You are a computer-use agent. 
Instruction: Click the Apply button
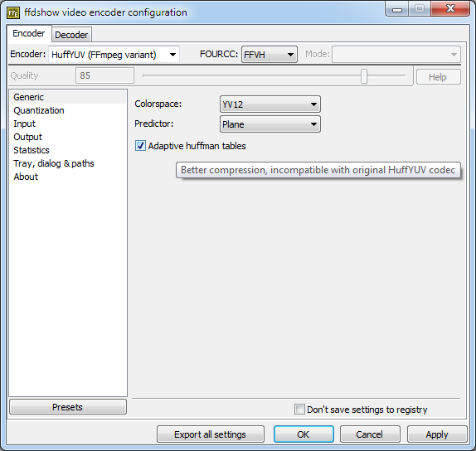click(x=437, y=434)
